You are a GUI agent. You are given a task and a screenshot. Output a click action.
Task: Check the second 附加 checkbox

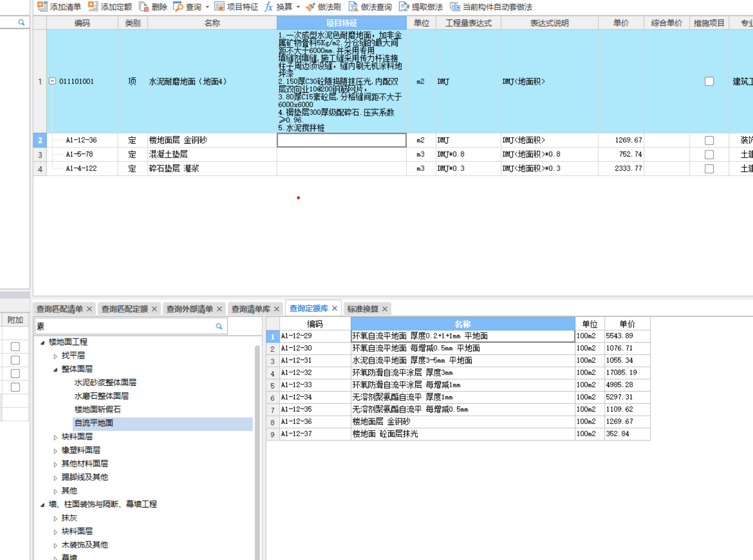point(15,360)
